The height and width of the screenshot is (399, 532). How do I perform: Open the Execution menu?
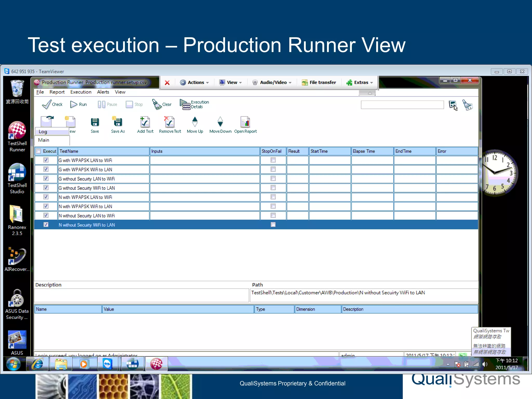point(81,92)
